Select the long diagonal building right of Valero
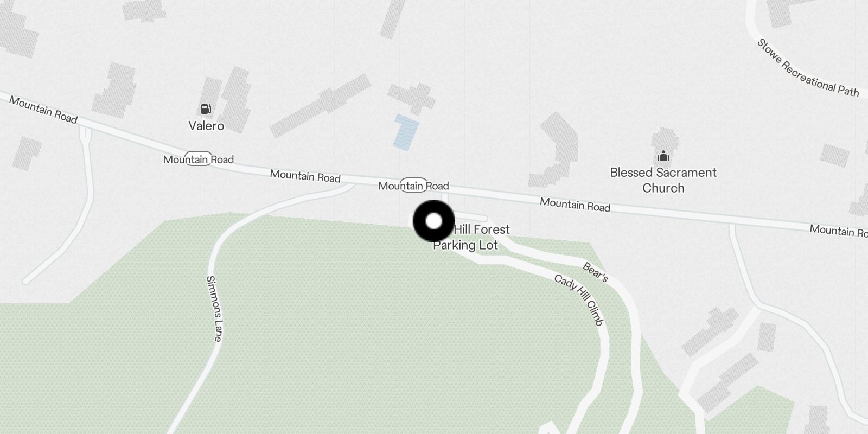The image size is (868, 434). 320,105
